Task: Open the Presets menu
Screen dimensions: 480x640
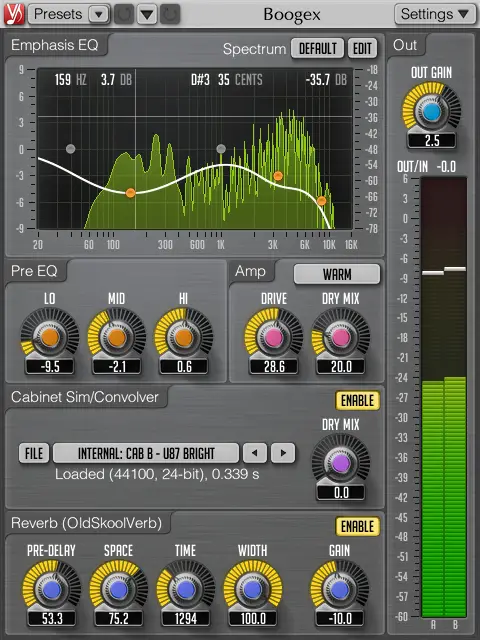Action: tap(69, 14)
